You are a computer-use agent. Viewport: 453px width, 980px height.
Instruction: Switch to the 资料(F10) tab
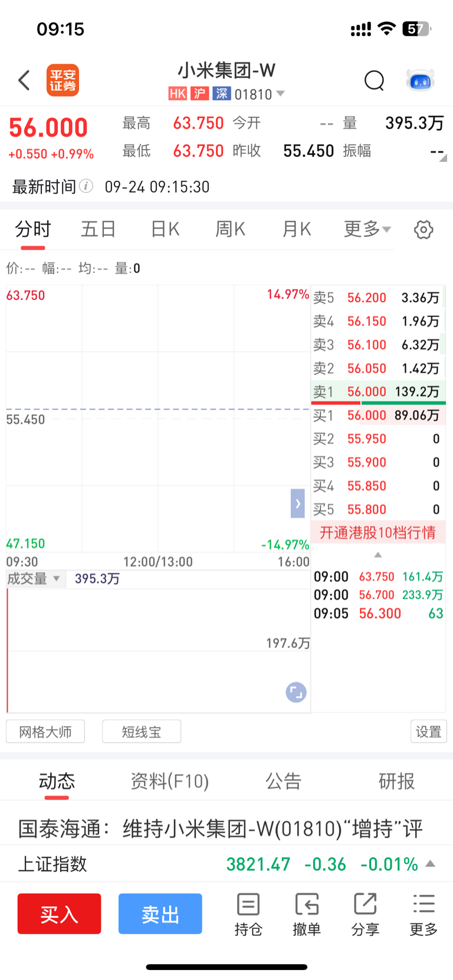point(170,781)
